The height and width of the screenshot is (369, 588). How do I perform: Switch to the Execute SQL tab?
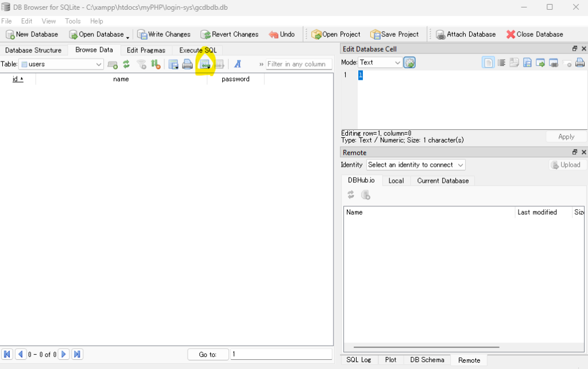[198, 50]
